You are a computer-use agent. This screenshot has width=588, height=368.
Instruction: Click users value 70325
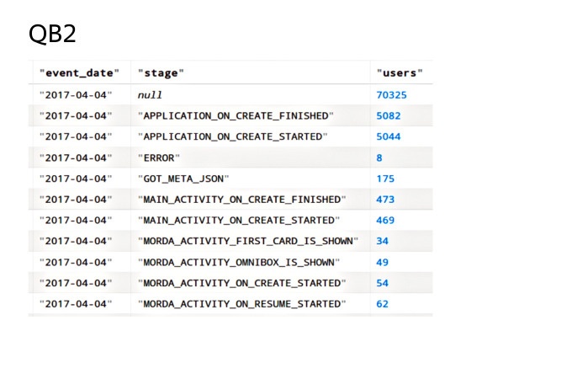391,95
